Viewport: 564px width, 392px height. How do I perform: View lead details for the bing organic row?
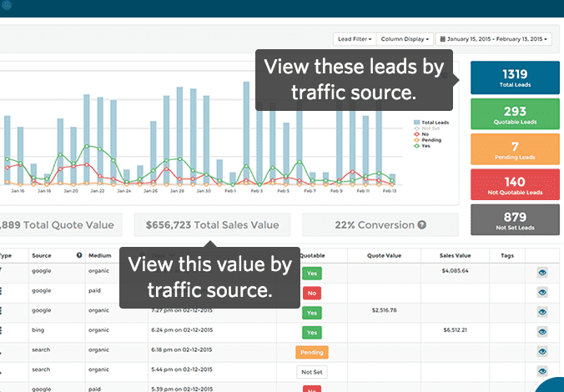[542, 332]
